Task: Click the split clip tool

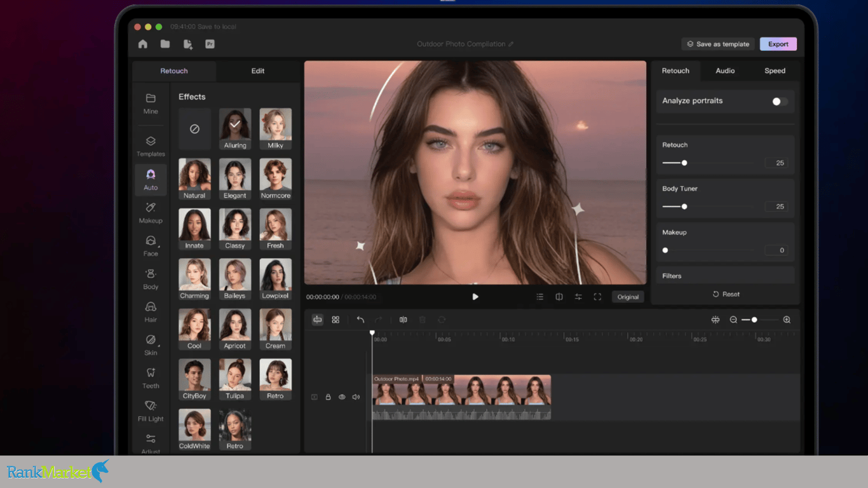Action: (403, 320)
